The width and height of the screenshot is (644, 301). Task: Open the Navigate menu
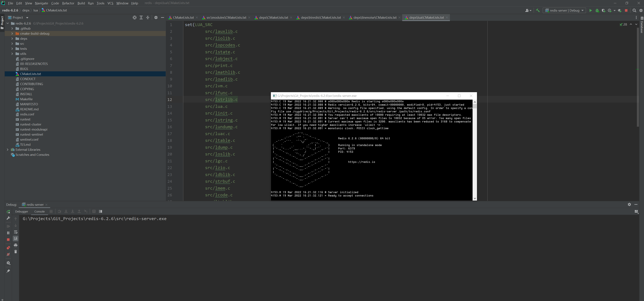tap(41, 3)
